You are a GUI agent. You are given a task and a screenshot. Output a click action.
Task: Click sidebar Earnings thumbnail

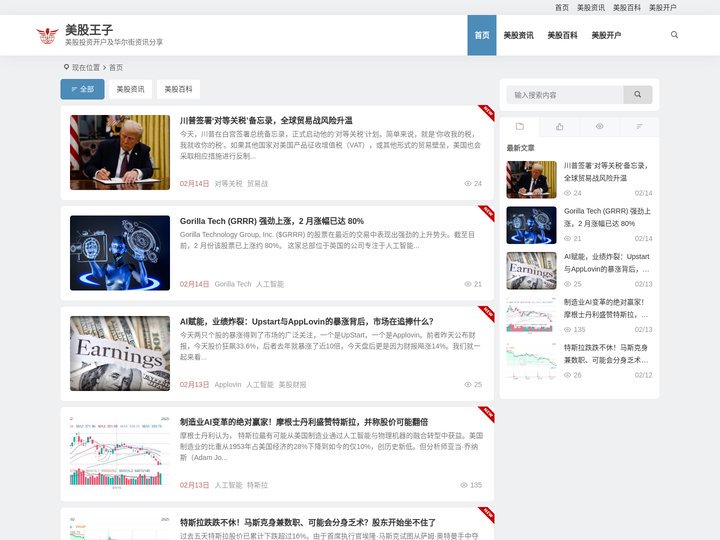(x=531, y=270)
